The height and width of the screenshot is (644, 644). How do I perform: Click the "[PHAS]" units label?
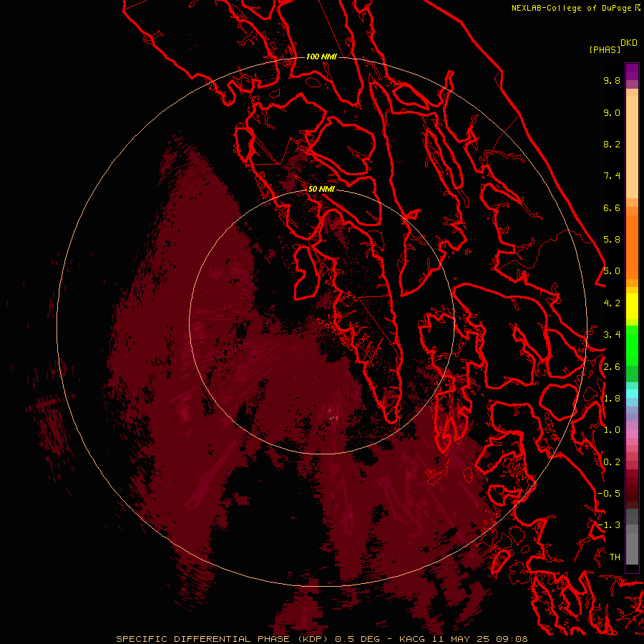pyautogui.click(x=605, y=50)
